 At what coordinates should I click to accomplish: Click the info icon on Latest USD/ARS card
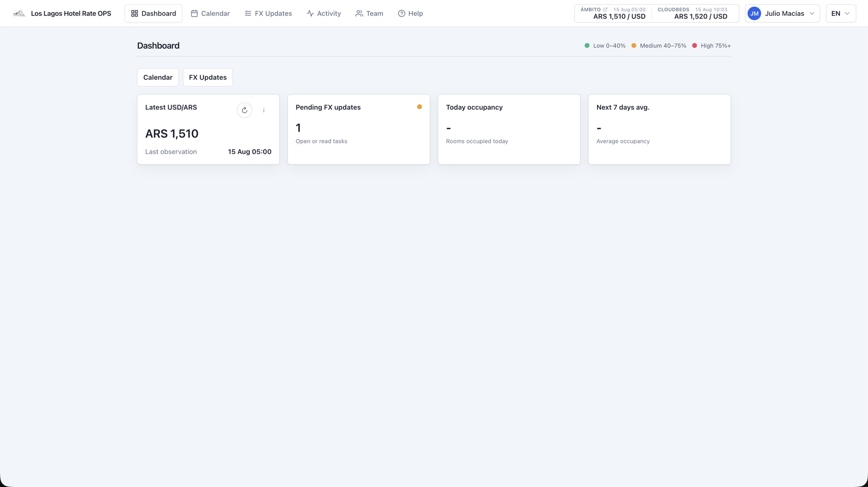pyautogui.click(x=264, y=110)
